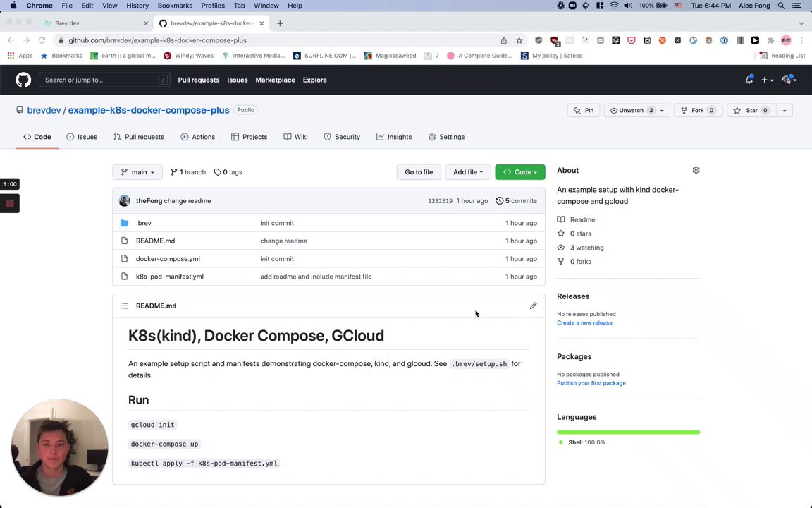Open the Reading List

(x=782, y=56)
